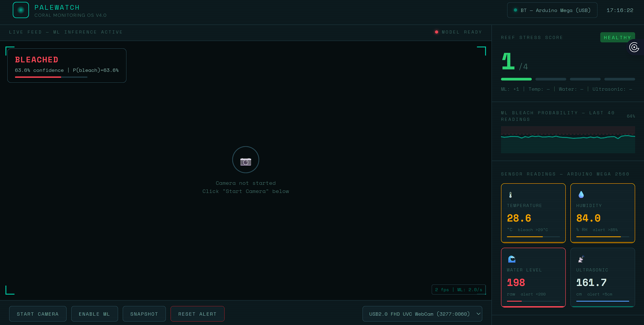The height and width of the screenshot is (325, 644).
Task: Click the Palewatch logo icon
Action: coord(21,10)
